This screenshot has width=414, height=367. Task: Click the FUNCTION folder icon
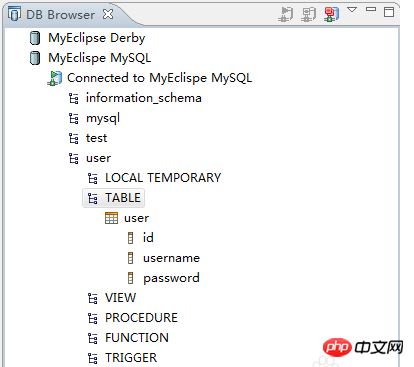[x=93, y=338]
